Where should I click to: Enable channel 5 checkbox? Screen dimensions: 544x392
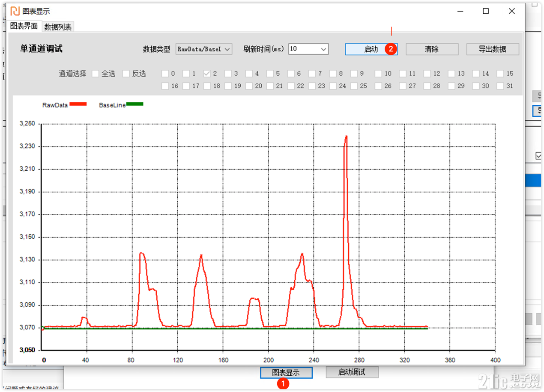coord(270,74)
